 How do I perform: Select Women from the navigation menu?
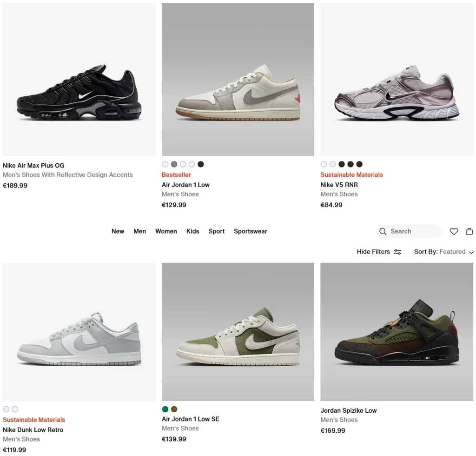166,231
